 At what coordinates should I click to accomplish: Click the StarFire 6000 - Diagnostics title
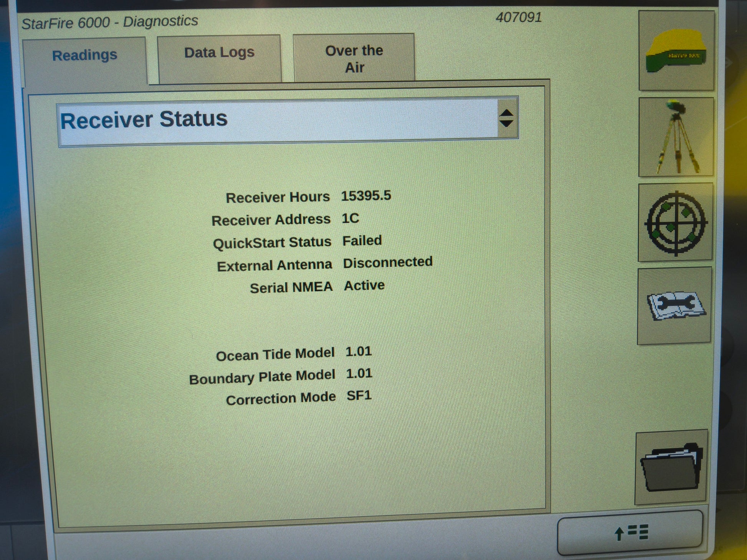[x=110, y=22]
